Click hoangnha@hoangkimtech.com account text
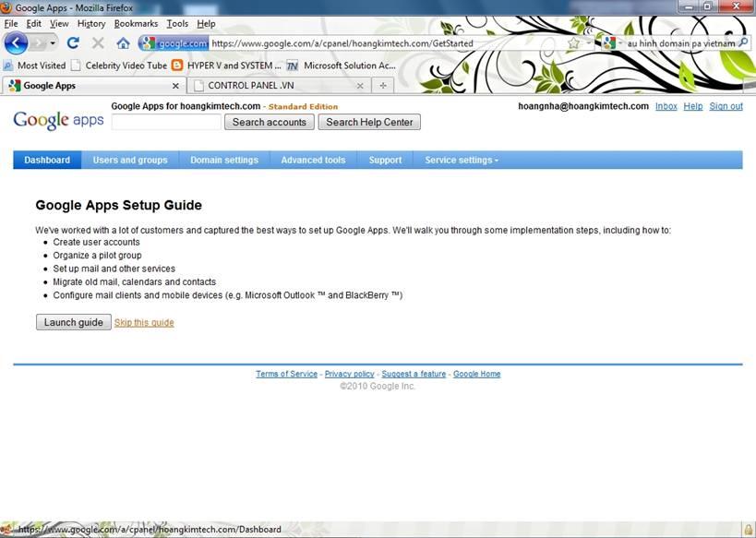Screen dimensions: 756x538 pyautogui.click(x=583, y=106)
